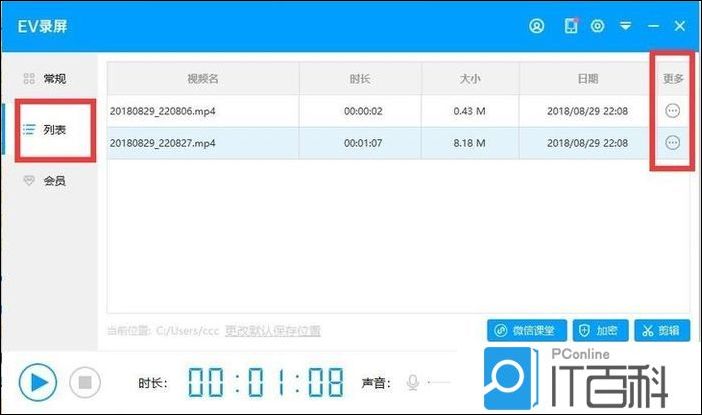This screenshot has width=702, height=415.
Task: Start recording with the play button
Action: coord(38,382)
